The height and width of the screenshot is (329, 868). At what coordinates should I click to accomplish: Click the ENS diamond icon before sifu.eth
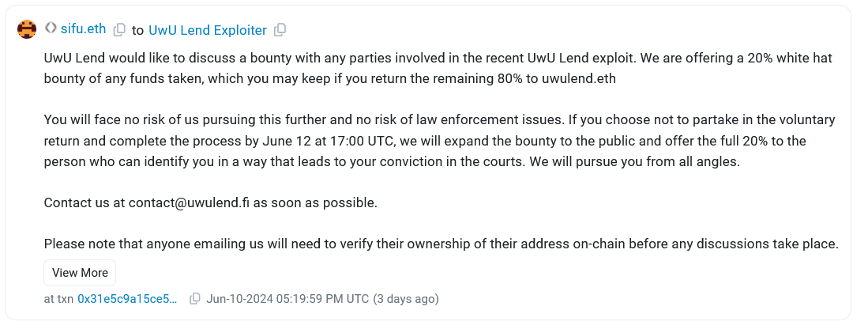tap(51, 28)
